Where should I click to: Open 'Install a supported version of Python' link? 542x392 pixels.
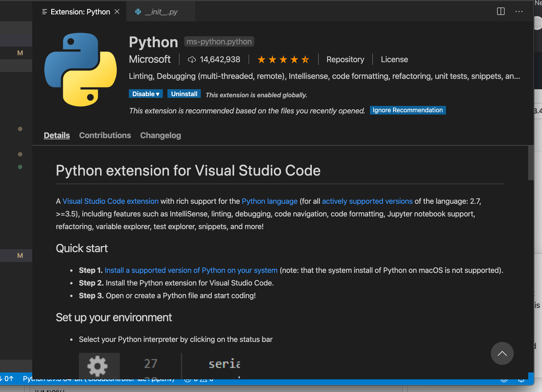click(191, 270)
